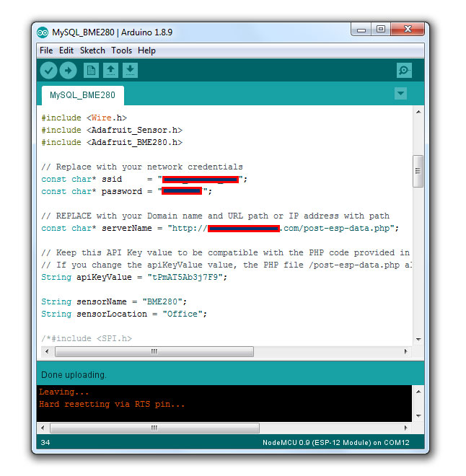Click the sensorLocation "Office" line
Screen dimensions: 466x476
(124, 314)
